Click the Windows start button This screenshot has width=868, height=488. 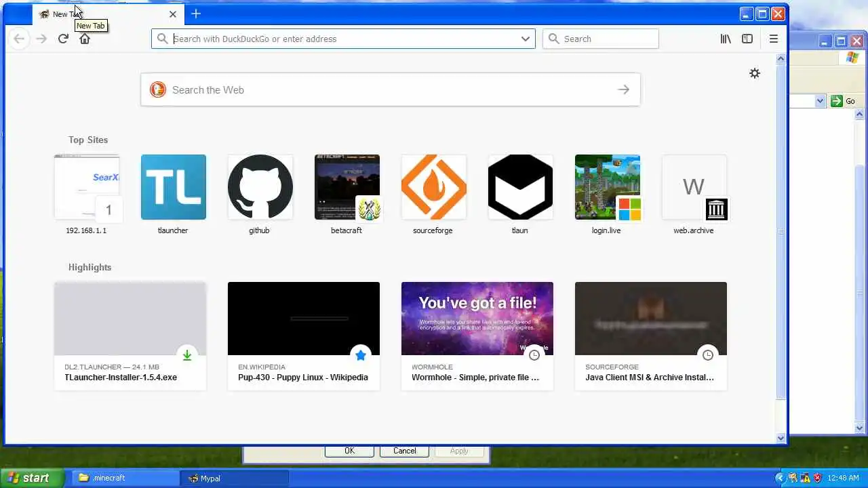[32, 478]
